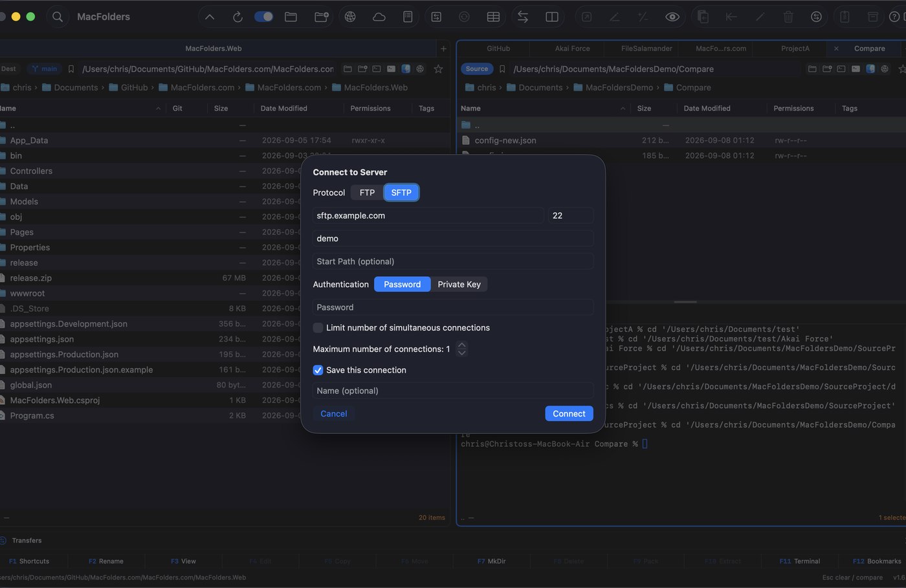
Task: Click the refresh icon in the toolbar
Action: click(238, 17)
